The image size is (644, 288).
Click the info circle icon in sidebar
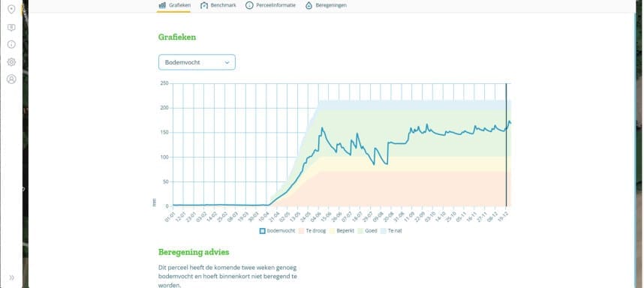pyautogui.click(x=11, y=44)
